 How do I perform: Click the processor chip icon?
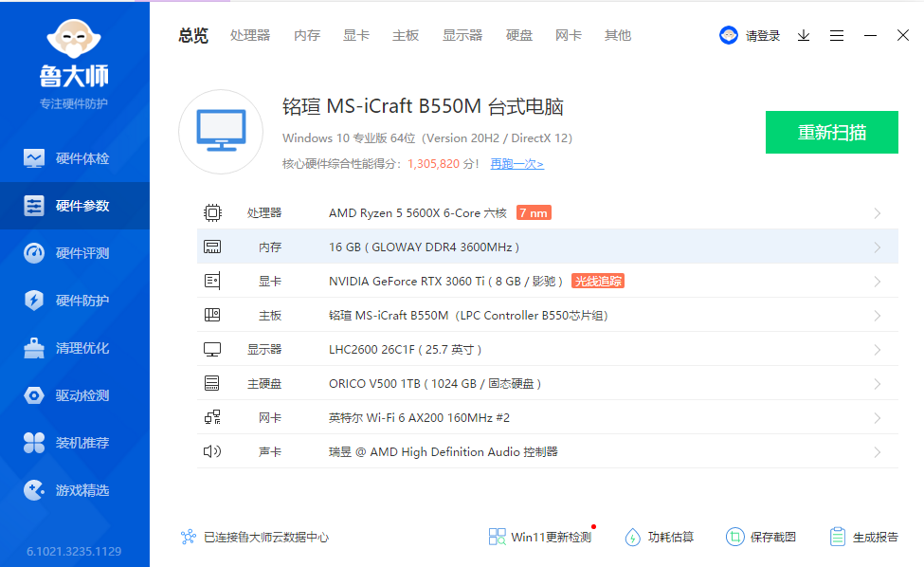pos(212,212)
